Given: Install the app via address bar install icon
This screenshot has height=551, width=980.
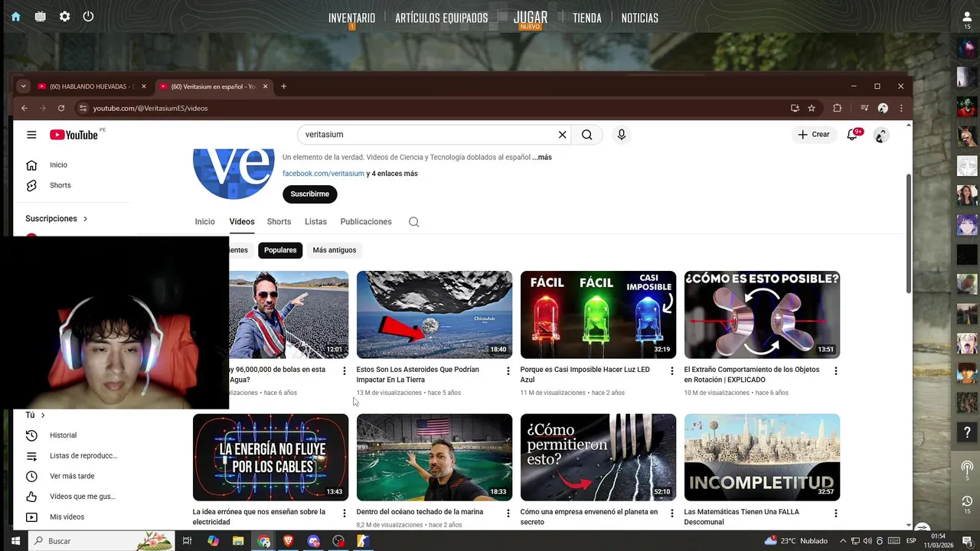Looking at the screenshot, I should pos(795,109).
